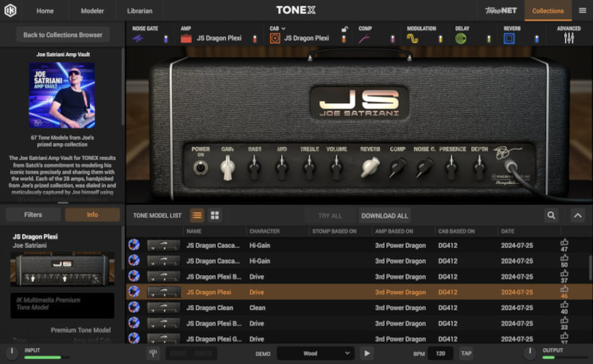This screenshot has height=364, width=593.
Task: Collapse the tone model list panel
Action: click(578, 215)
